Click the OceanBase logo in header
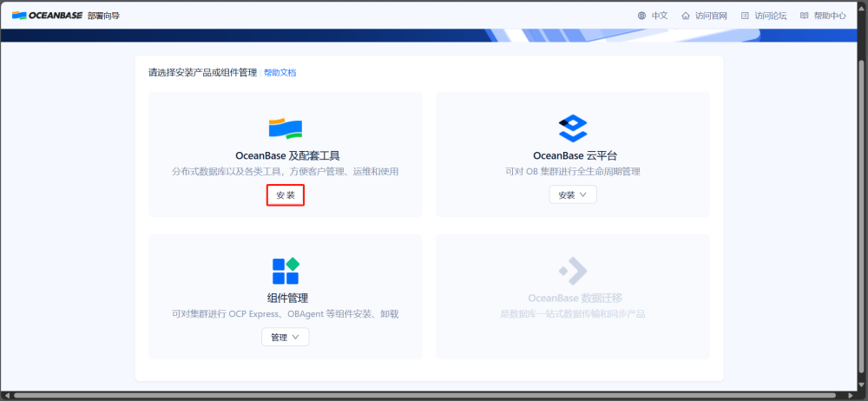This screenshot has width=868, height=401. tap(47, 16)
